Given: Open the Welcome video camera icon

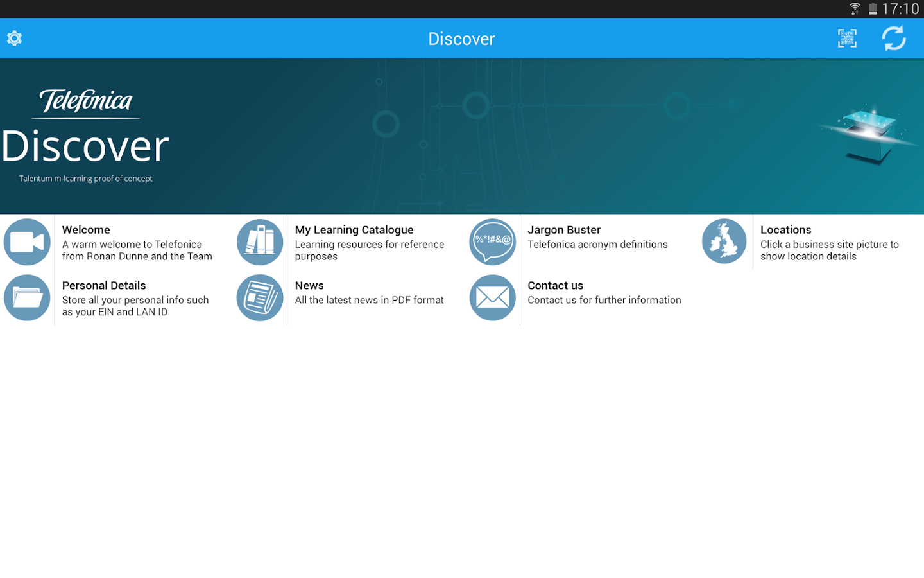Looking at the screenshot, I should pyautogui.click(x=27, y=242).
